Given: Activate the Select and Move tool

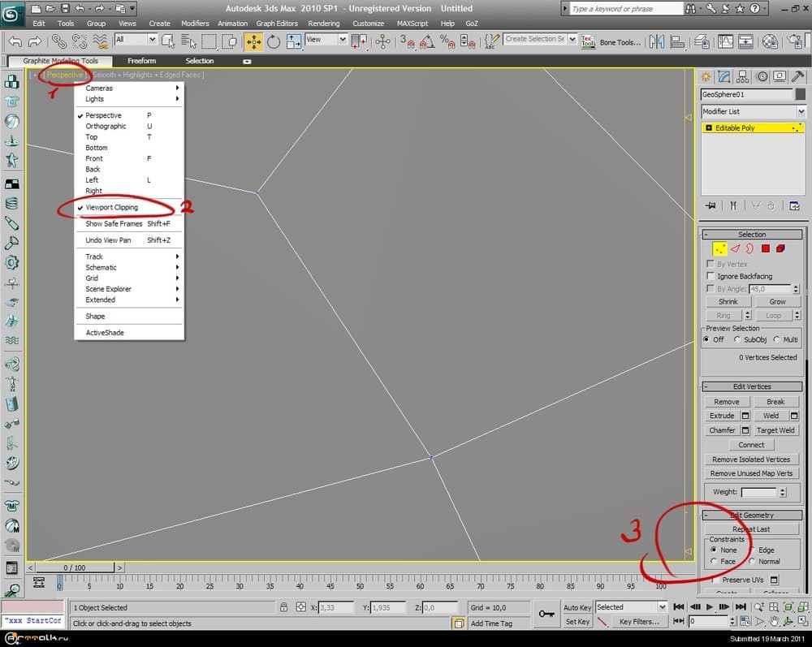Looking at the screenshot, I should pos(253,41).
